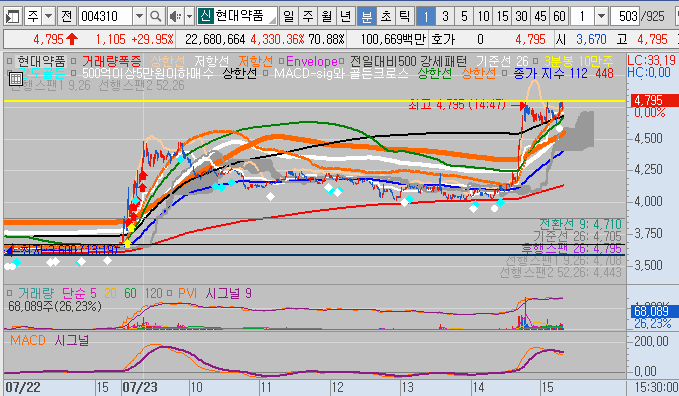Open the data table grid icon on chart
679x396 pixels.
[16, 79]
